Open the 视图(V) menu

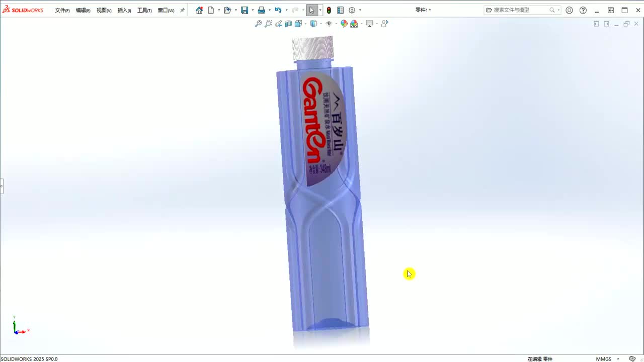(x=104, y=10)
